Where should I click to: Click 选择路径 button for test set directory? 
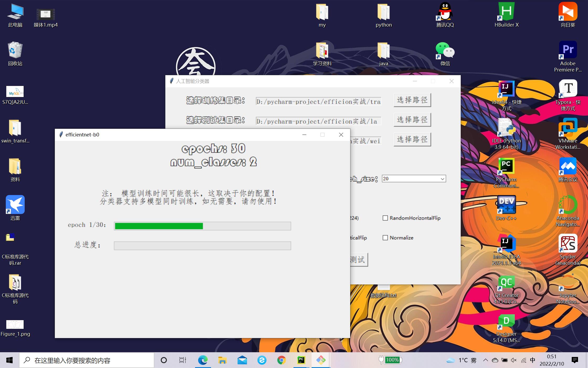pos(412,120)
